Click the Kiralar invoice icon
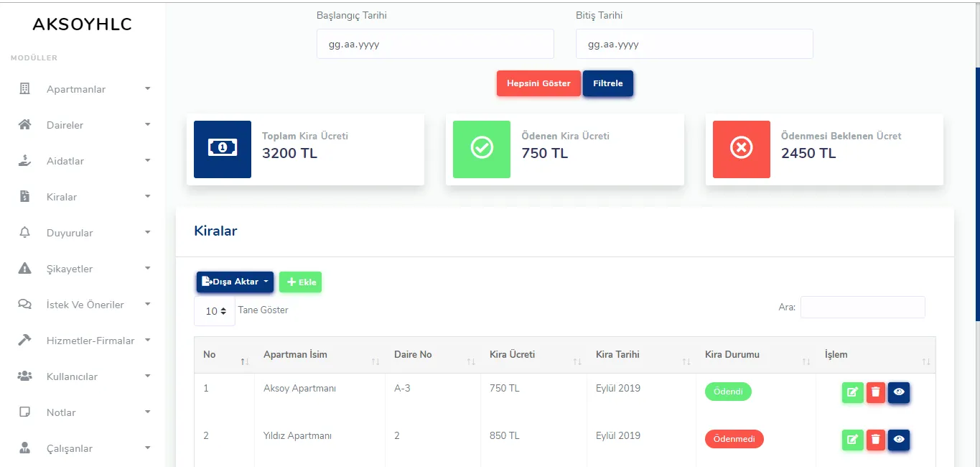 (x=24, y=197)
